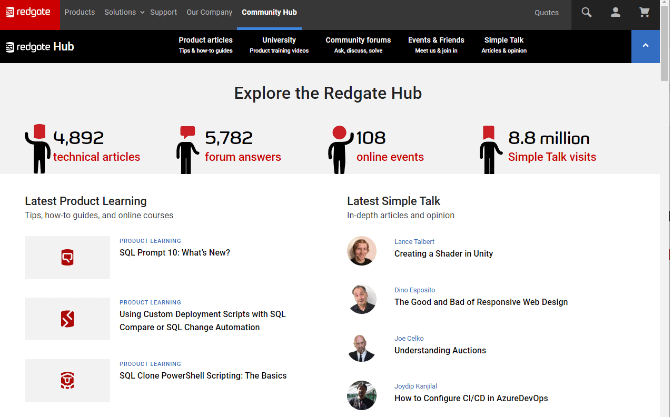The image size is (670, 417).
Task: Open 'SQL Clone PowerShell Scripting: The Basics'
Action: (203, 376)
